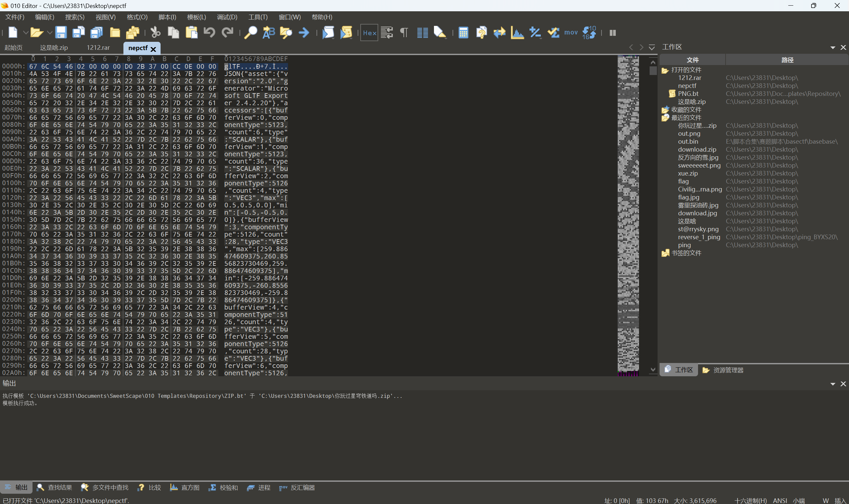Open Find with the magnifying glass icon
Screen dimensions: 849x504
click(250, 33)
